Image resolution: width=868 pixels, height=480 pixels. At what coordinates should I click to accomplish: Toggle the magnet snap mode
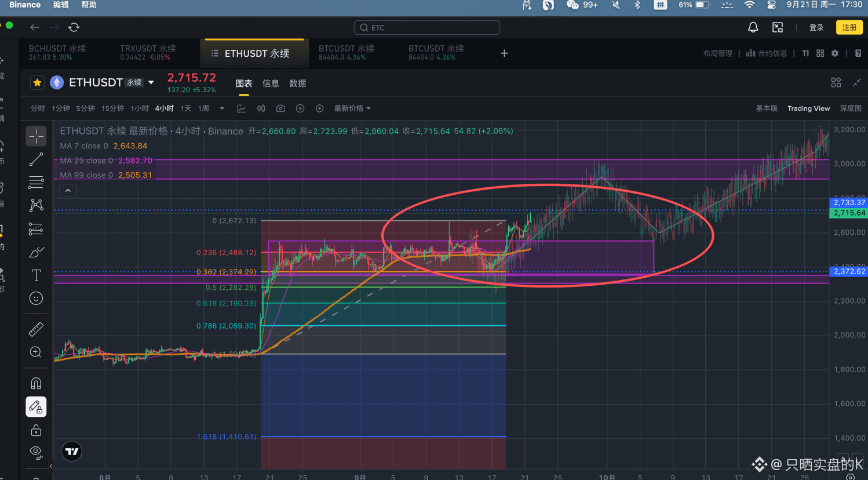[x=36, y=384]
